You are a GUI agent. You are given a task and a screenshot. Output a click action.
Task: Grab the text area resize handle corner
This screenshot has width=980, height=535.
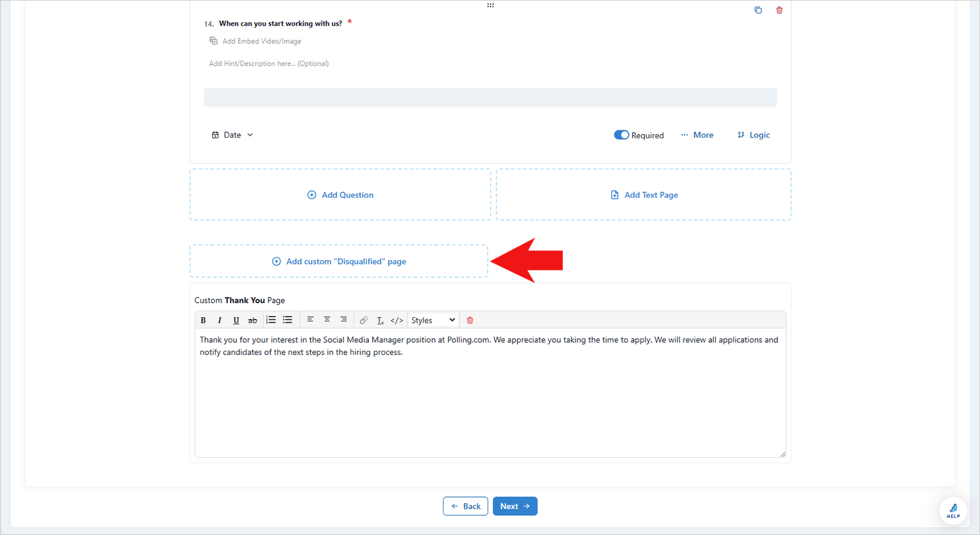782,454
